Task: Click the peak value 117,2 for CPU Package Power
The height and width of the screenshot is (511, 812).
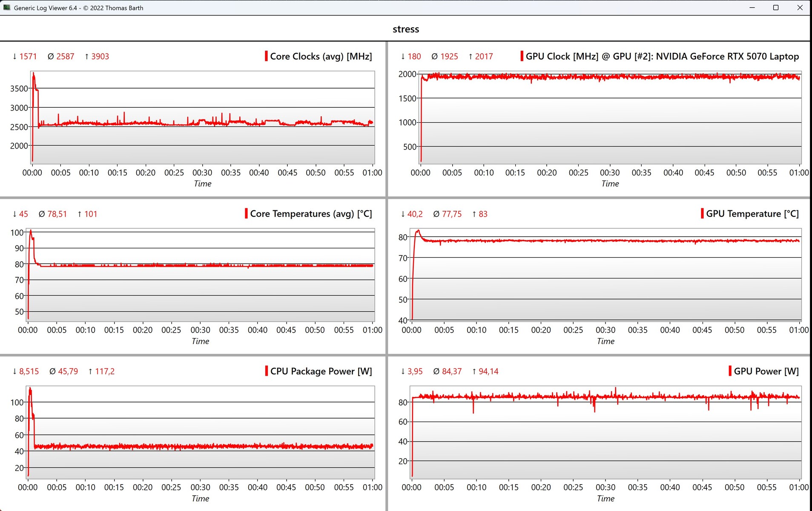Action: pos(105,371)
